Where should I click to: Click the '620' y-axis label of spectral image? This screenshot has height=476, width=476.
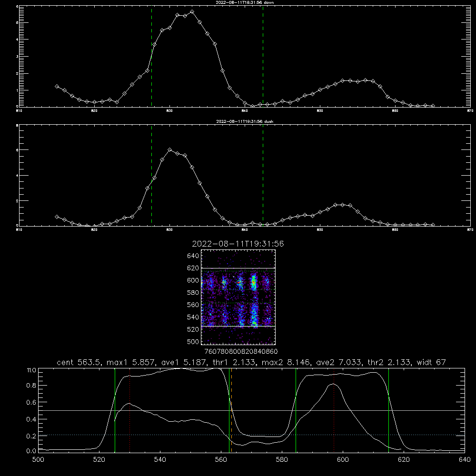click(193, 268)
